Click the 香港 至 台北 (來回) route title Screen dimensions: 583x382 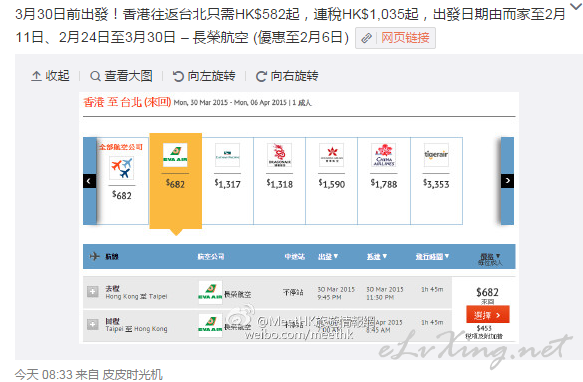(127, 102)
